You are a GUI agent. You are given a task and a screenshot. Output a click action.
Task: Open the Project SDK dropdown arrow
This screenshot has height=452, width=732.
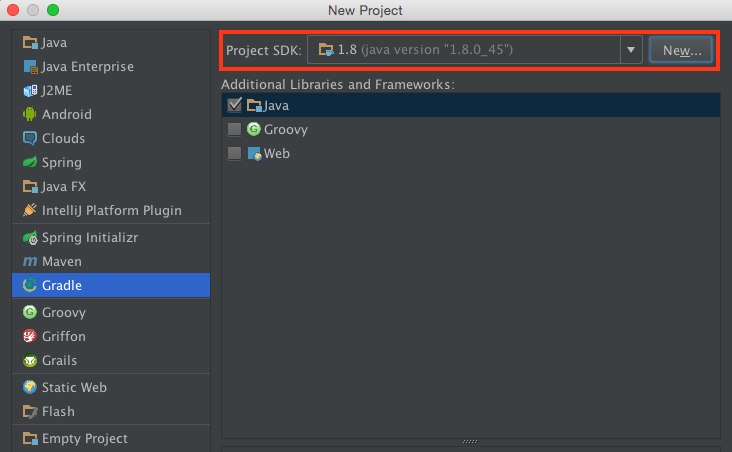coord(631,49)
